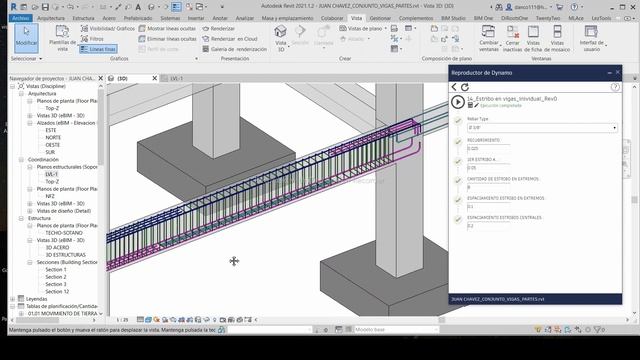Select the ESTE elevation view

(x=51, y=130)
